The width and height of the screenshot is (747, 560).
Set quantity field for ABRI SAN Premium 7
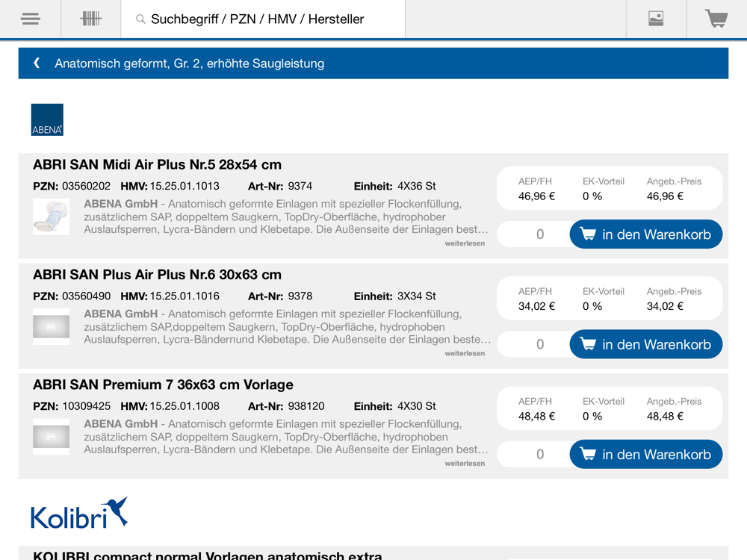(x=533, y=454)
